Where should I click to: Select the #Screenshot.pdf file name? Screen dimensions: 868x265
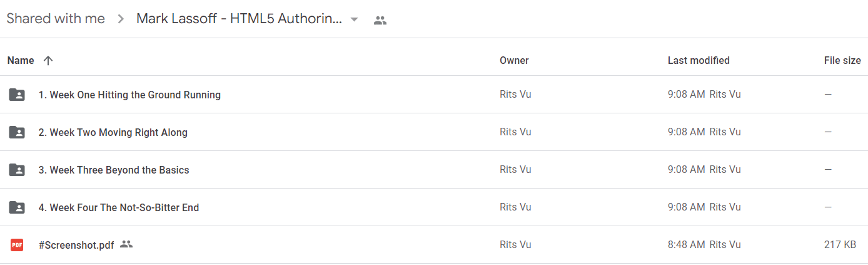[x=76, y=245]
